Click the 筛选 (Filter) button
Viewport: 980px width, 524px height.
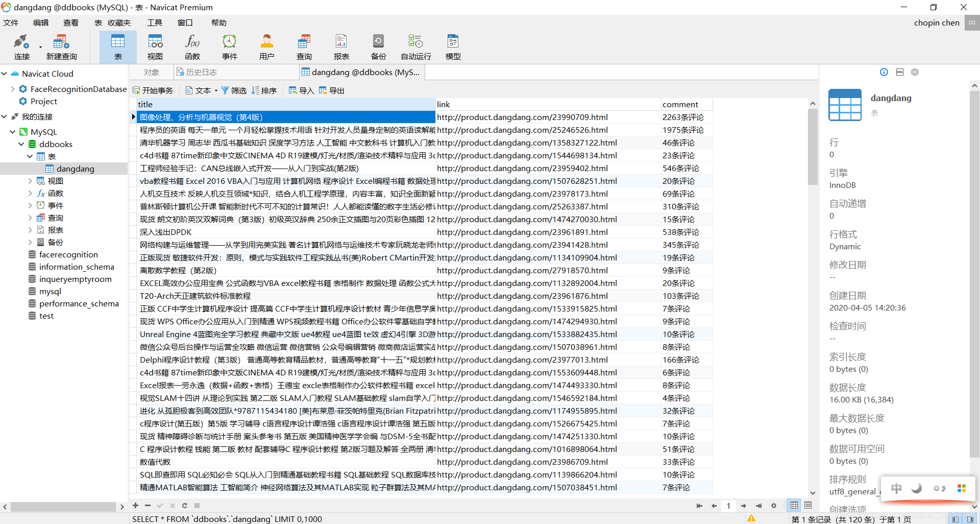(234, 90)
